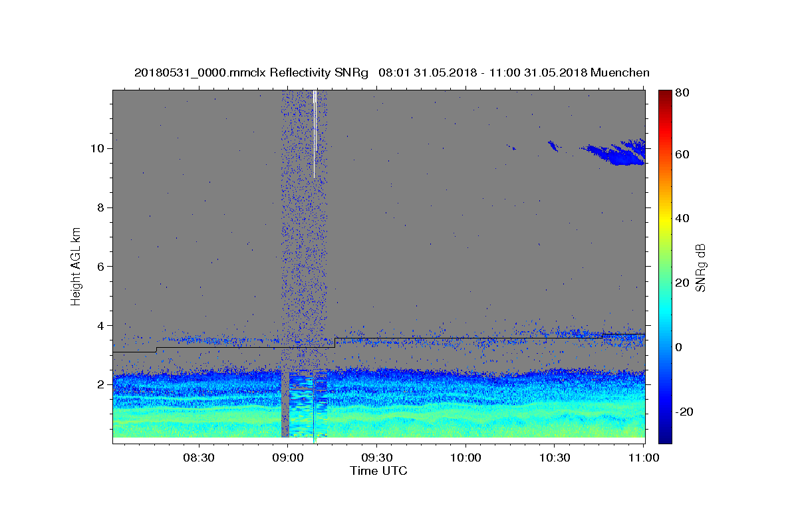Pick the green middle of colorbar
The width and height of the screenshot is (798, 532).
665,267
